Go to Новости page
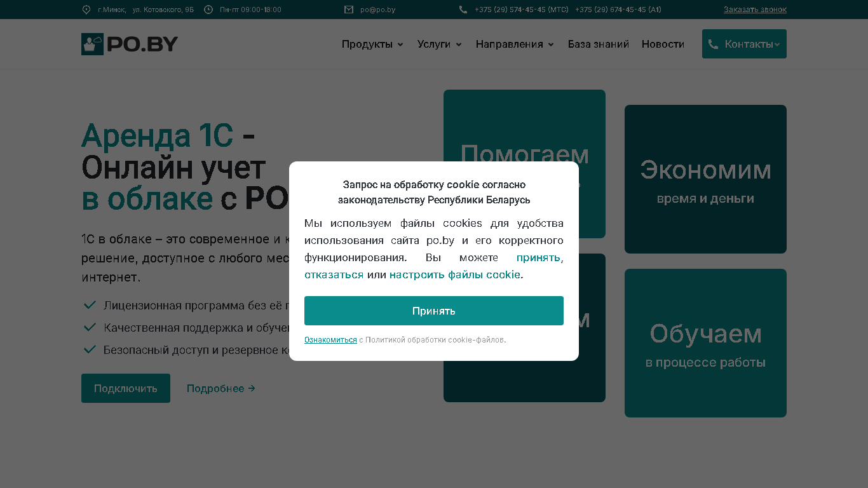Screen dimensions: 868x488 pyautogui.click(x=663, y=44)
